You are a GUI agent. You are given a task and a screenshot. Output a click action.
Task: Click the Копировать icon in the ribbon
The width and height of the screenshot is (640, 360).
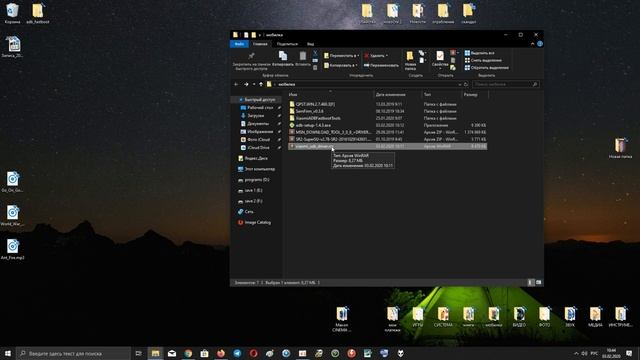tap(282, 56)
